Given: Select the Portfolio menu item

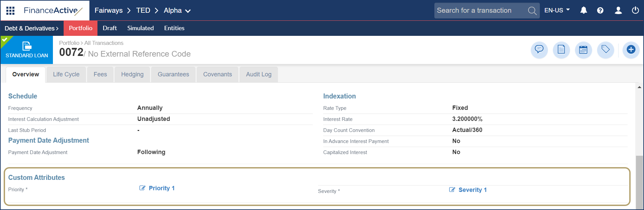Looking at the screenshot, I should tap(80, 28).
